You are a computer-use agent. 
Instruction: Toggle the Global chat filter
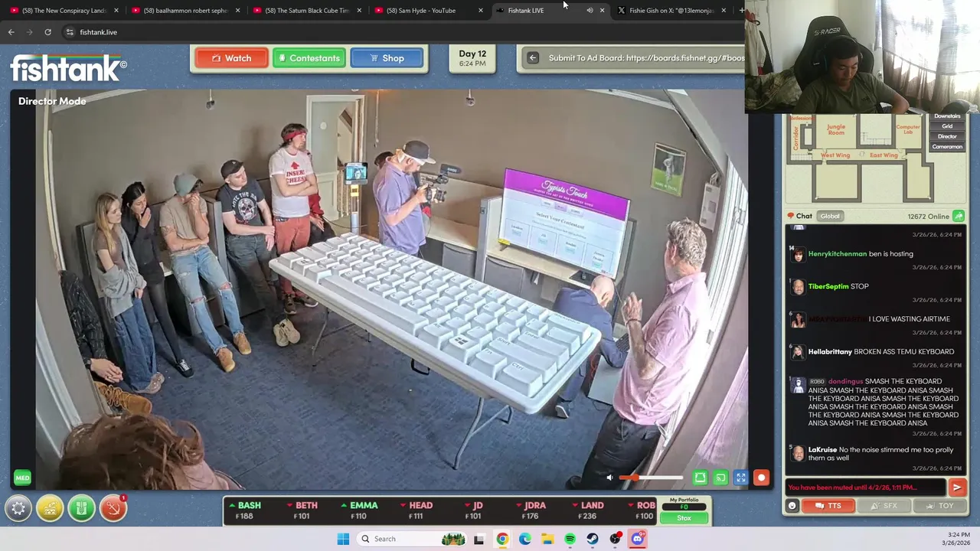pyautogui.click(x=830, y=217)
